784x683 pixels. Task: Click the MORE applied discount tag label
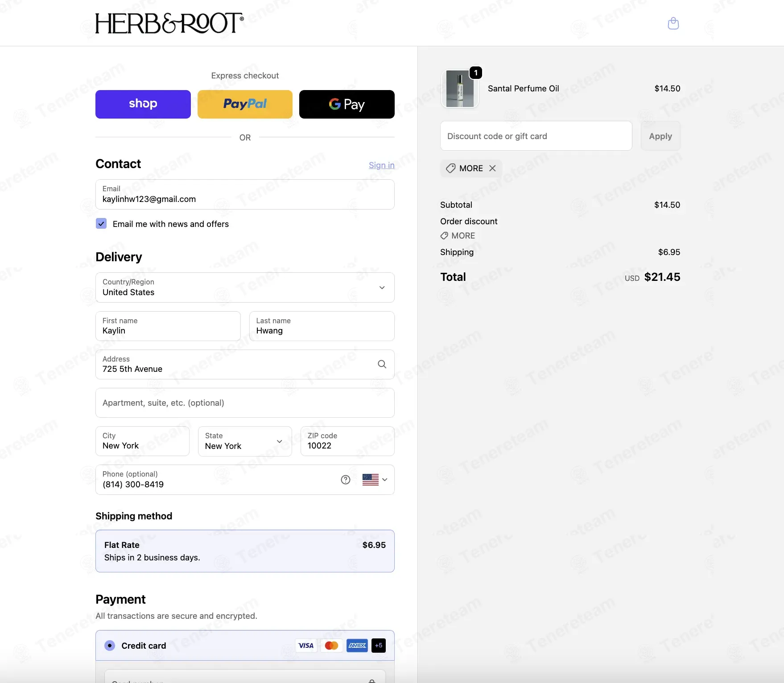pos(471,168)
